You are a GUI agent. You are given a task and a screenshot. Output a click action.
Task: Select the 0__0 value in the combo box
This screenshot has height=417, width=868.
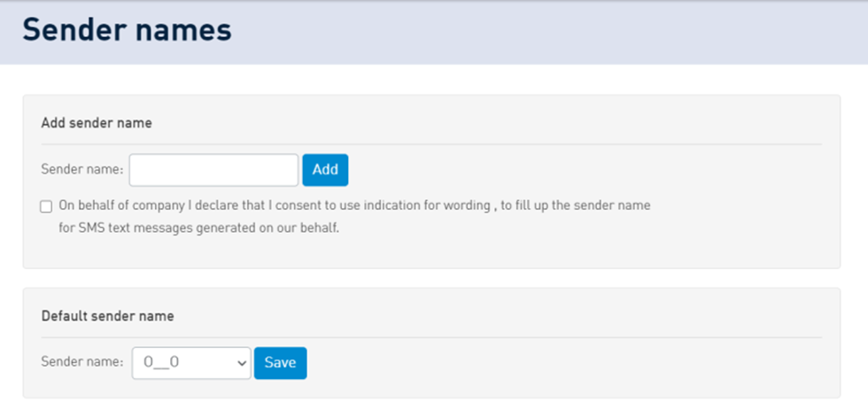coord(168,363)
